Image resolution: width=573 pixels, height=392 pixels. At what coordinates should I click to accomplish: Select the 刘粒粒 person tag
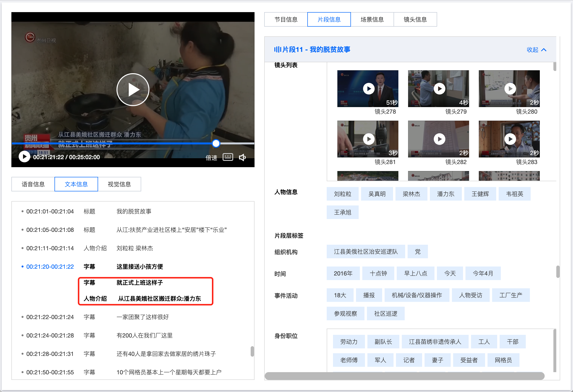tap(342, 194)
